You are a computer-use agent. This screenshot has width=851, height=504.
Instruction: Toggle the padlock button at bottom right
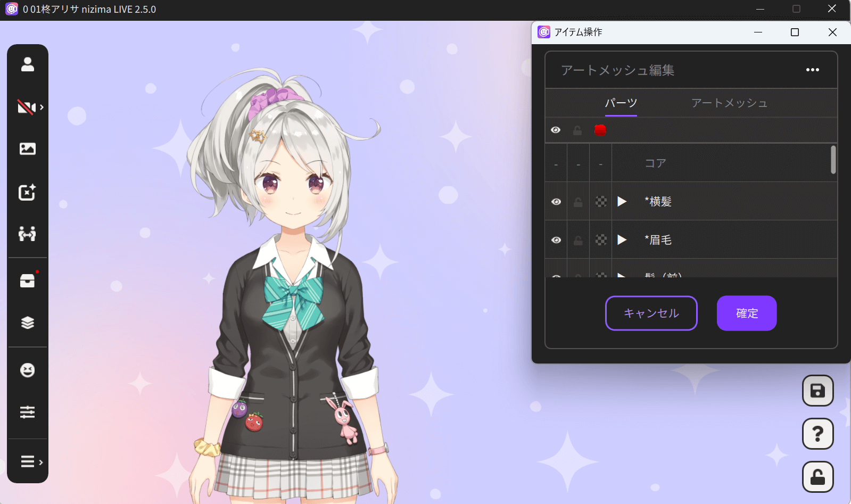click(817, 477)
